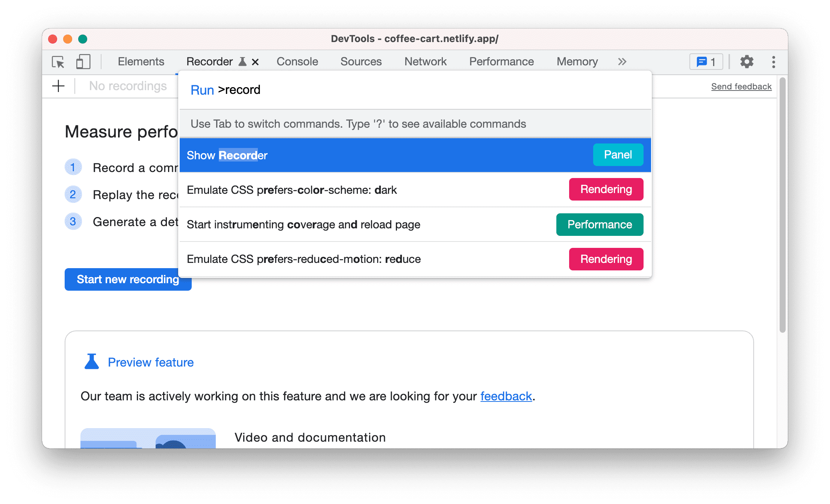Click the chat/feedback badge icon

(706, 62)
